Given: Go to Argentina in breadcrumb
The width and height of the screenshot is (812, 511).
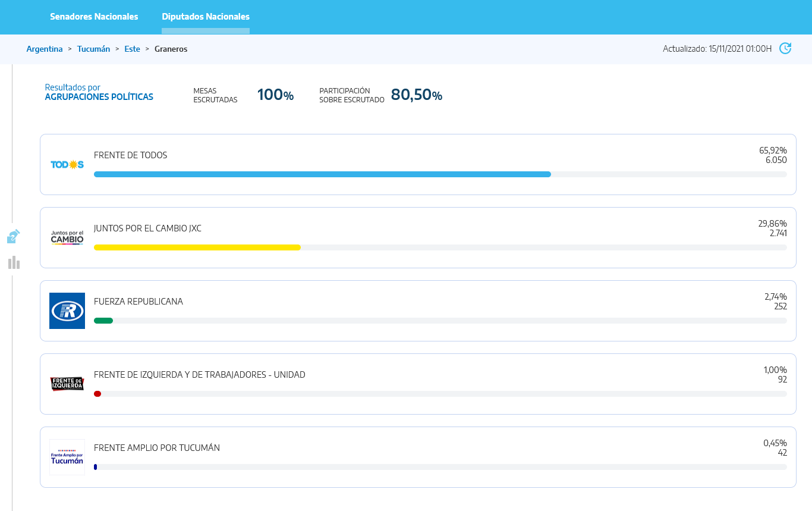Looking at the screenshot, I should 45,49.
